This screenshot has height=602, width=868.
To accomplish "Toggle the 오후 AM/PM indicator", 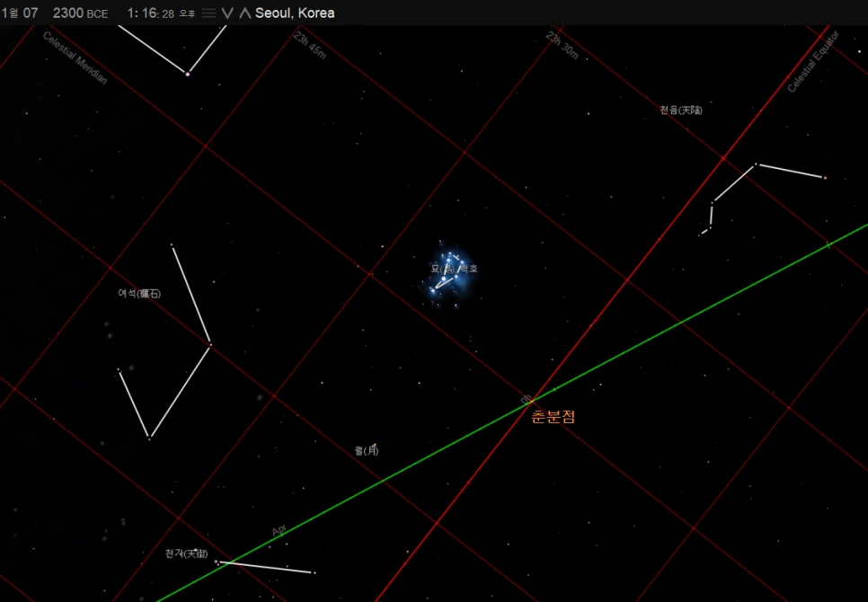I will click(x=187, y=13).
